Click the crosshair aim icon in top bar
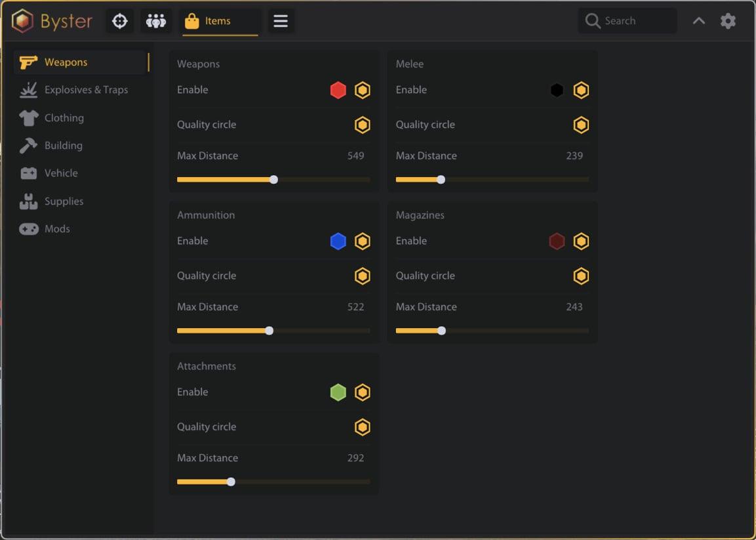 click(x=119, y=21)
